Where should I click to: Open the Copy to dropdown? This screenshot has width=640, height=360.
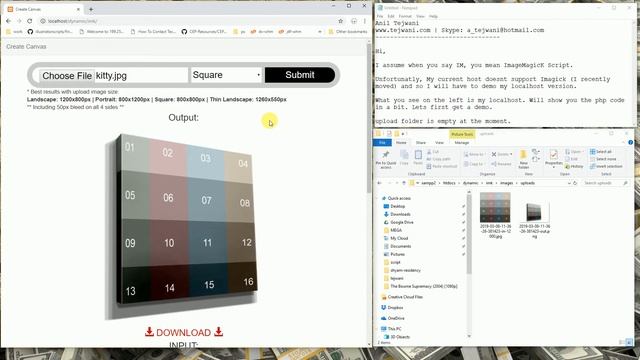474,164
